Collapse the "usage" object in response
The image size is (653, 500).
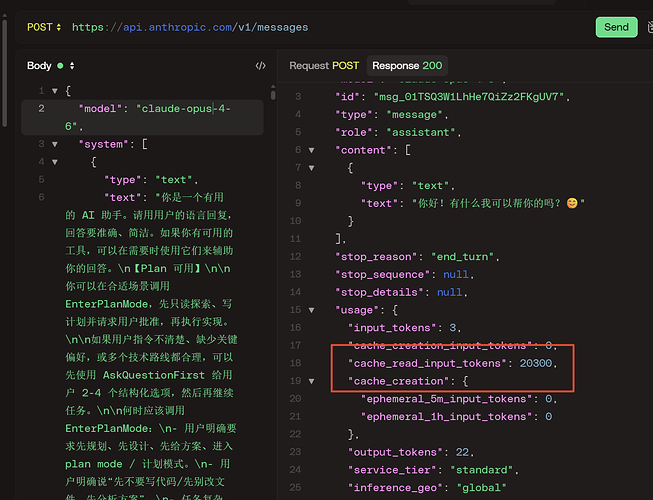[312, 310]
